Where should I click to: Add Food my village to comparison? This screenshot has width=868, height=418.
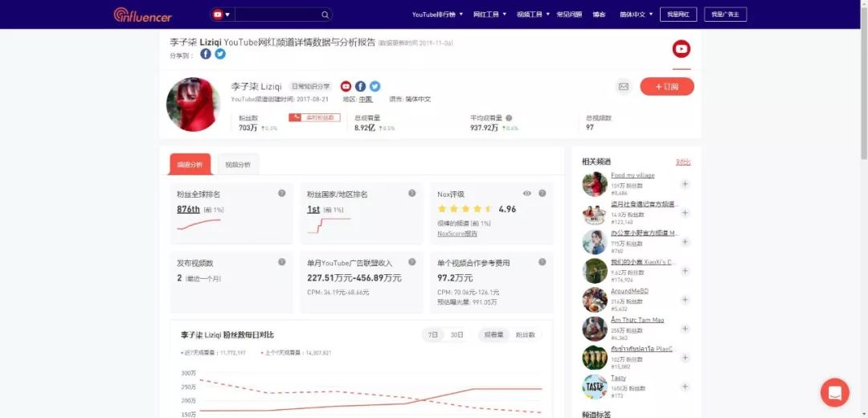(x=685, y=184)
